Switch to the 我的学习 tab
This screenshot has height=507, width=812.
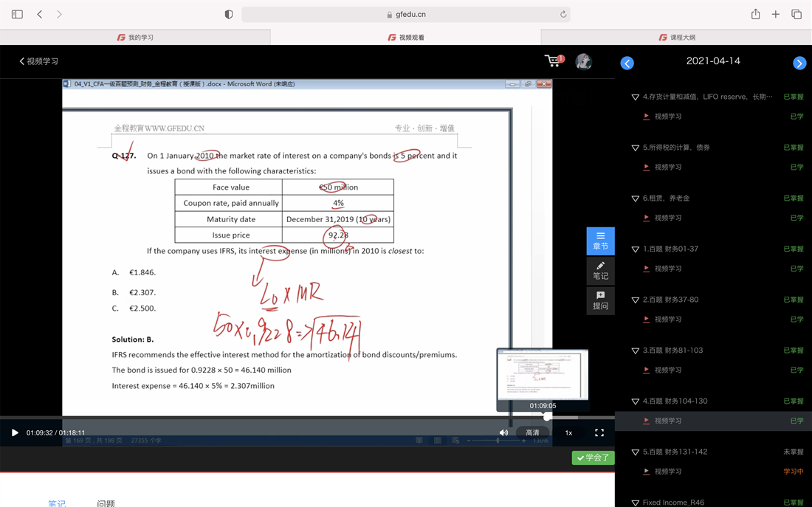click(135, 38)
